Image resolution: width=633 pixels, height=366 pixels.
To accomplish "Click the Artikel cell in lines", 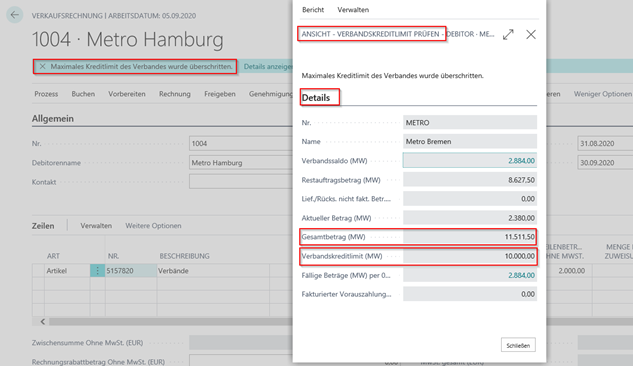I will click(67, 271).
